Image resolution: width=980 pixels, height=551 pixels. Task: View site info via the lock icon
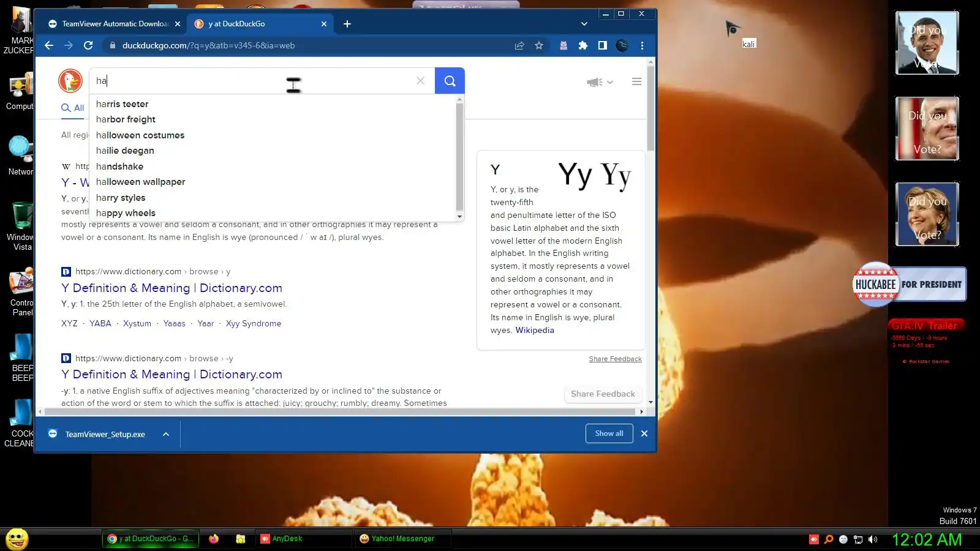tap(112, 45)
